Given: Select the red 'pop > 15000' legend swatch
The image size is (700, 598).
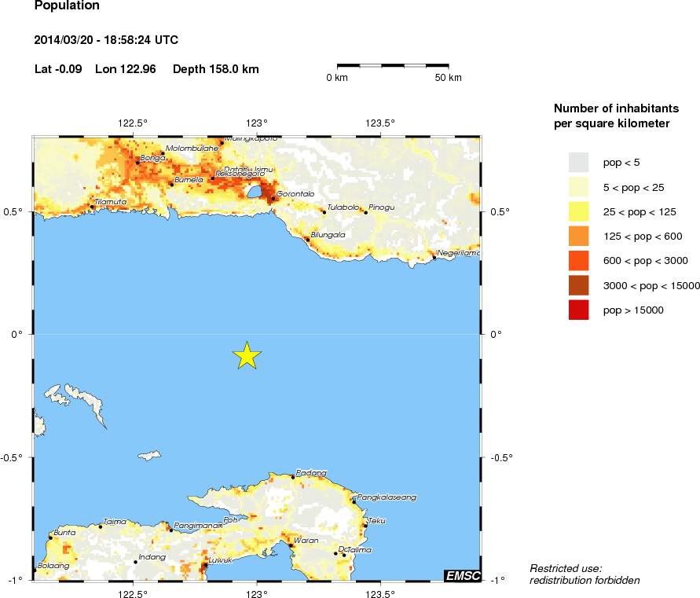Looking at the screenshot, I should click(578, 310).
